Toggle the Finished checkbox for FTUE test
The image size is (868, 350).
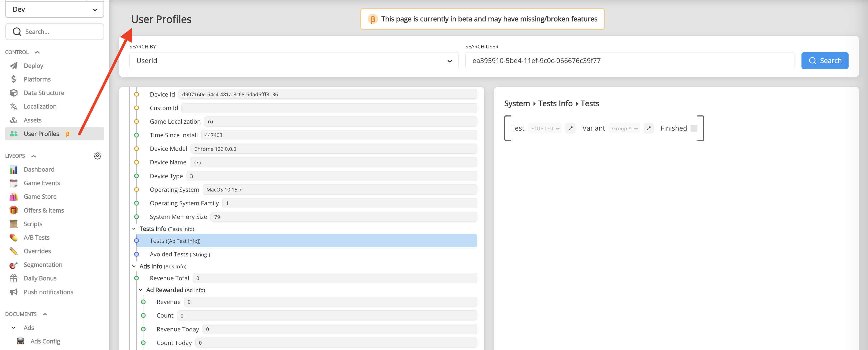(694, 128)
